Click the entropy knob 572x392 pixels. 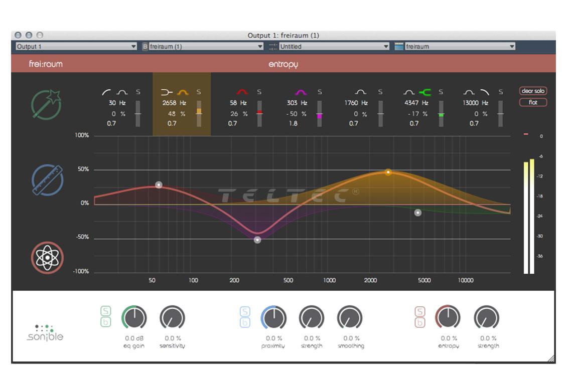pos(448,318)
